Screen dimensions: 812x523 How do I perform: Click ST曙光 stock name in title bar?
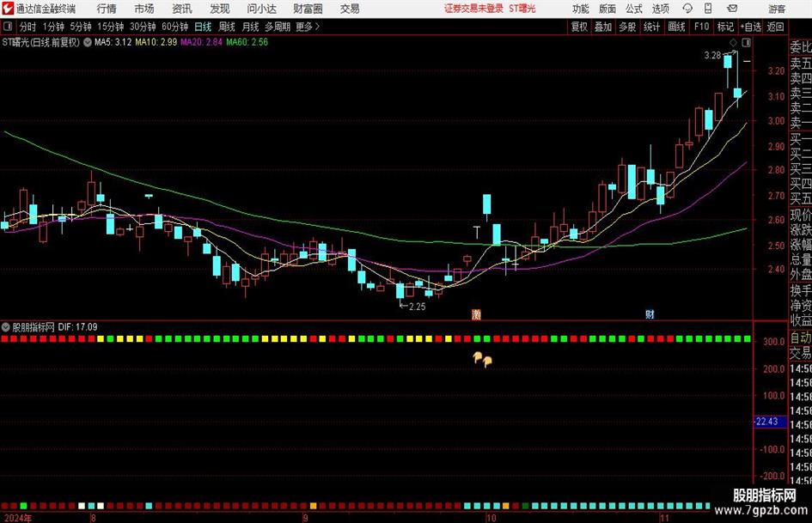coord(522,9)
